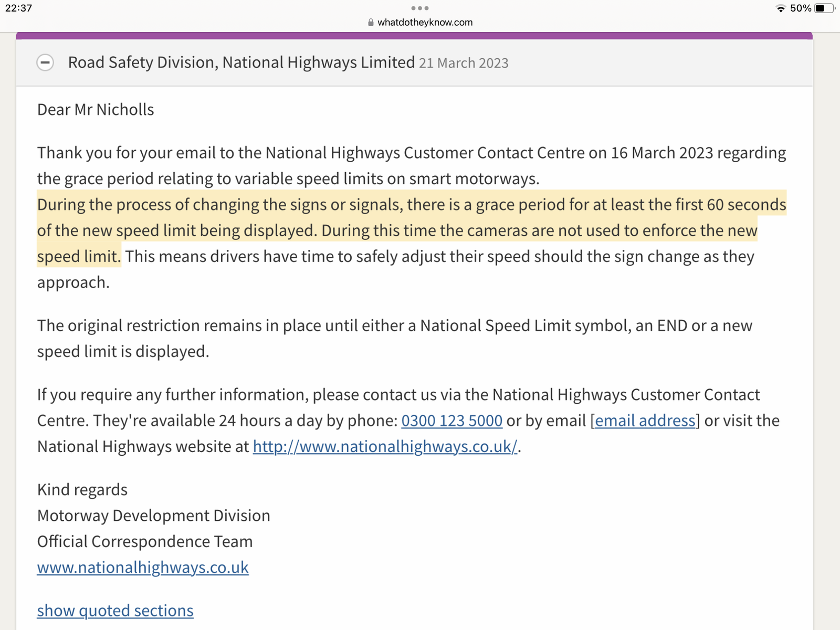Open www.nationalhighways.co.uk signature link
Screen dimensions: 840x630
point(143,568)
